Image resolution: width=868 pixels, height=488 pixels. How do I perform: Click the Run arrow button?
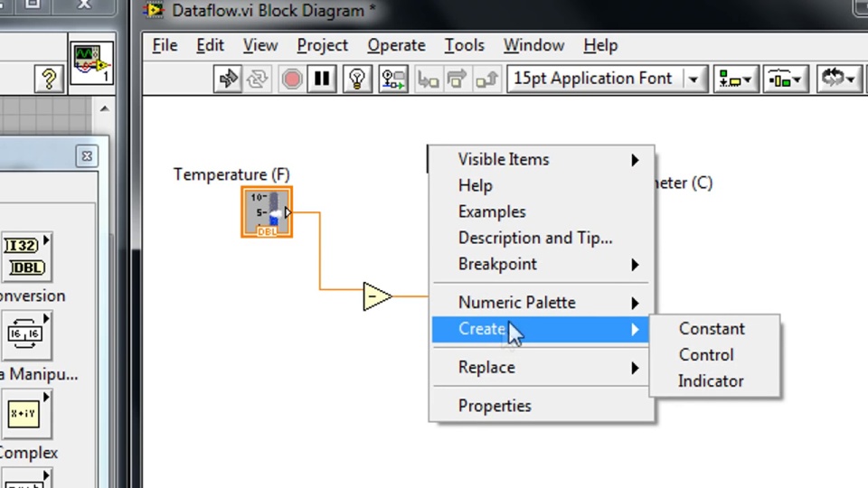point(228,80)
